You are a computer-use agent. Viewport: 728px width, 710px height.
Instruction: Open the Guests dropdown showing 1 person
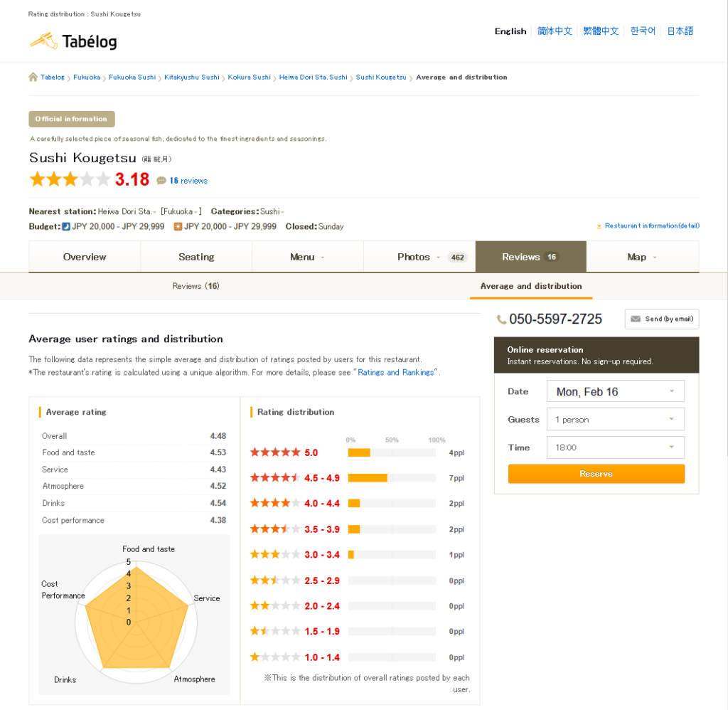(615, 420)
